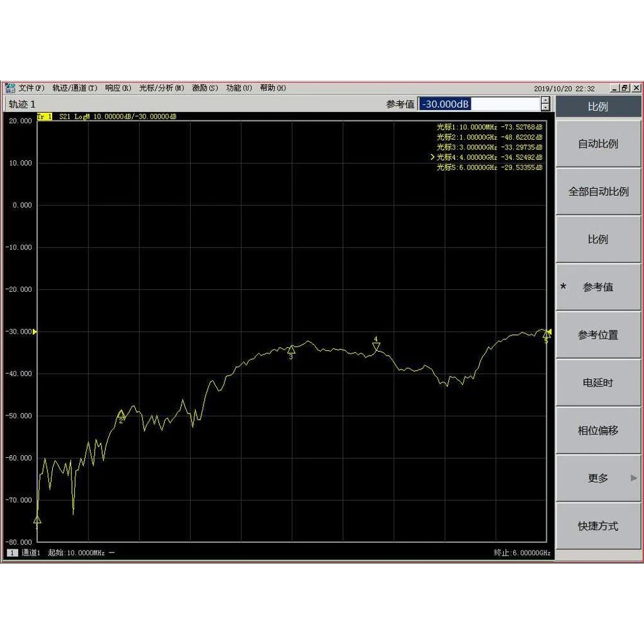Select the 光标1 10.0000MHz readout row
This screenshot has height=644, width=644.
(489, 127)
